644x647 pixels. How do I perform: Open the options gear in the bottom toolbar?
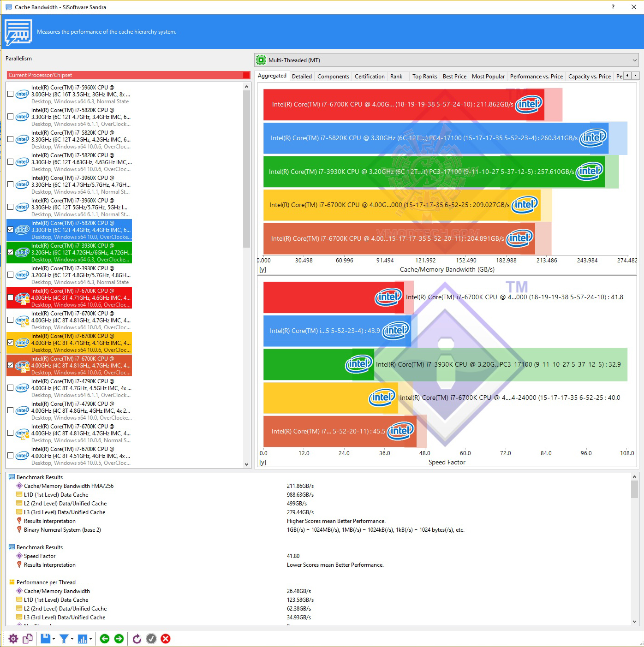[x=13, y=639]
